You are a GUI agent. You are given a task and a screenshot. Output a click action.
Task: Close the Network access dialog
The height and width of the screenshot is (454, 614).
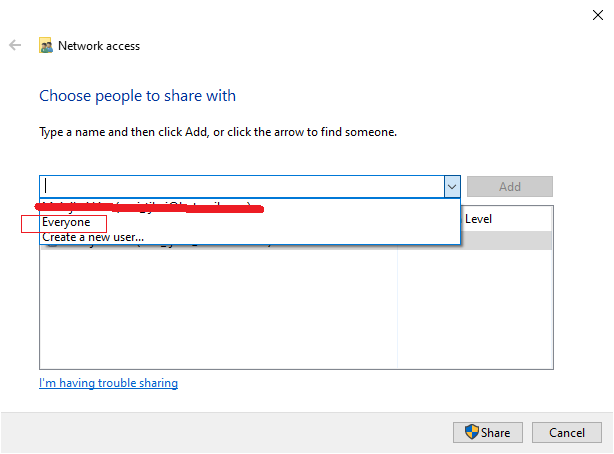(x=598, y=15)
